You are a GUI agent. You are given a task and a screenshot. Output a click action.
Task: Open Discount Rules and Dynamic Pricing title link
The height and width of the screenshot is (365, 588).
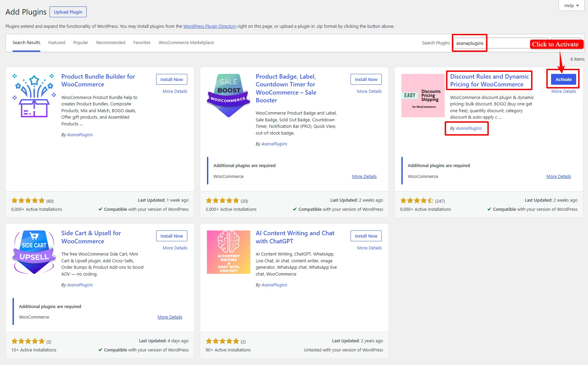(489, 81)
